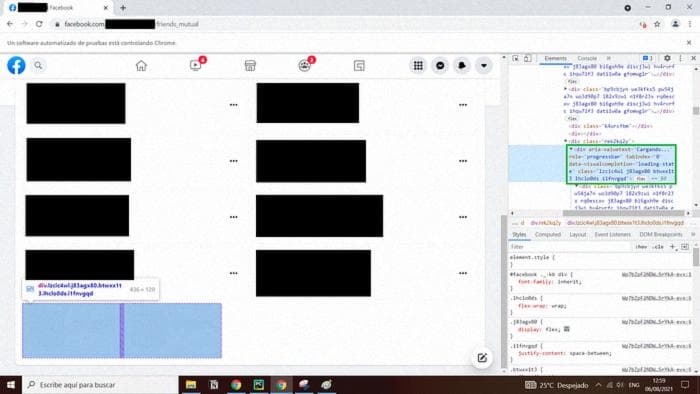
Task: Toggle the :hov element state panel
Action: pos(641,247)
